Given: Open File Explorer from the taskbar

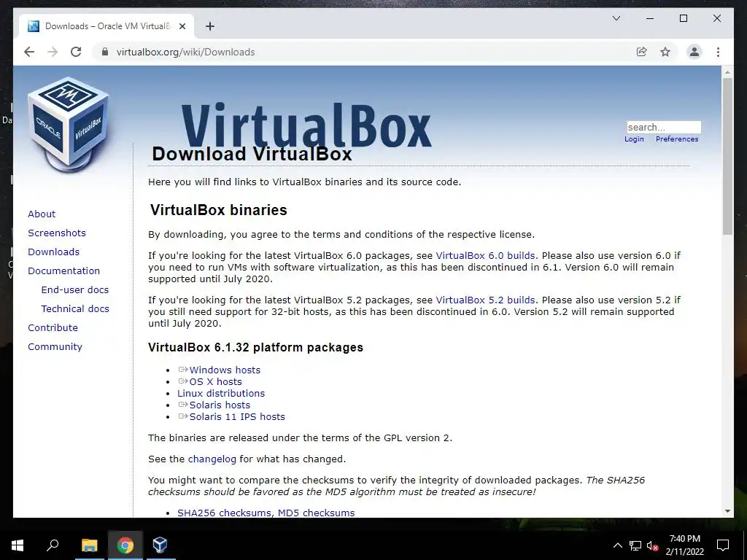Looking at the screenshot, I should 89,545.
